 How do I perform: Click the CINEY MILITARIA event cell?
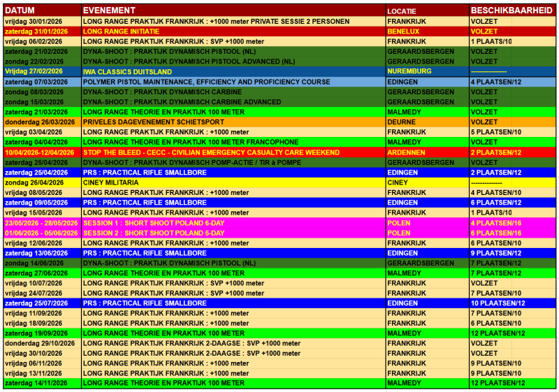(x=233, y=182)
